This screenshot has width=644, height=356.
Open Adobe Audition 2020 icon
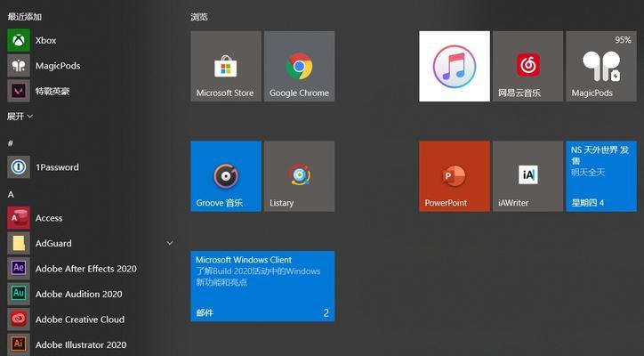[19, 294]
